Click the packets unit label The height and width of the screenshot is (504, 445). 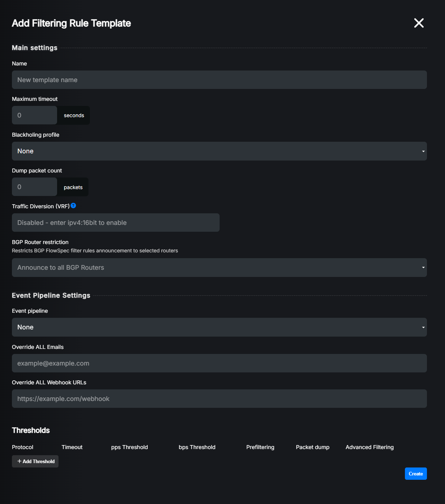[73, 187]
